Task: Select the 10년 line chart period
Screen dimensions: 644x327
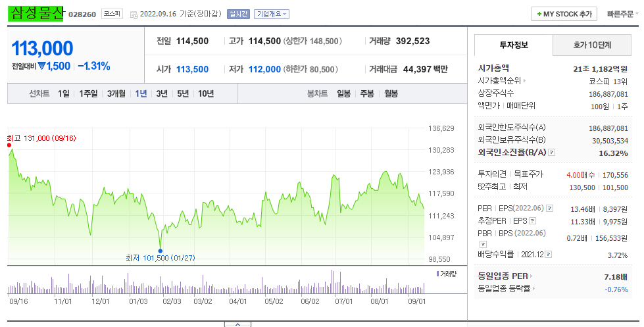Action: 206,93
